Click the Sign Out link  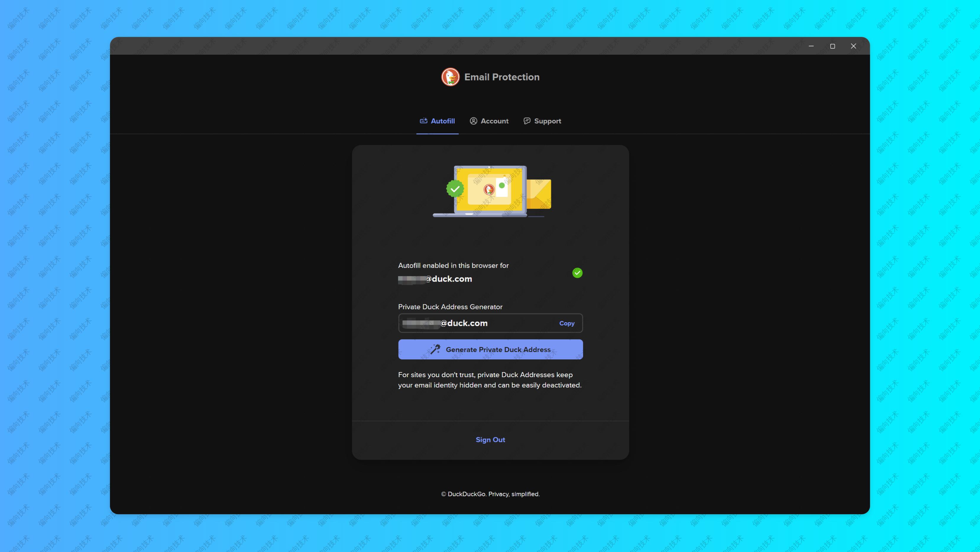tap(490, 440)
